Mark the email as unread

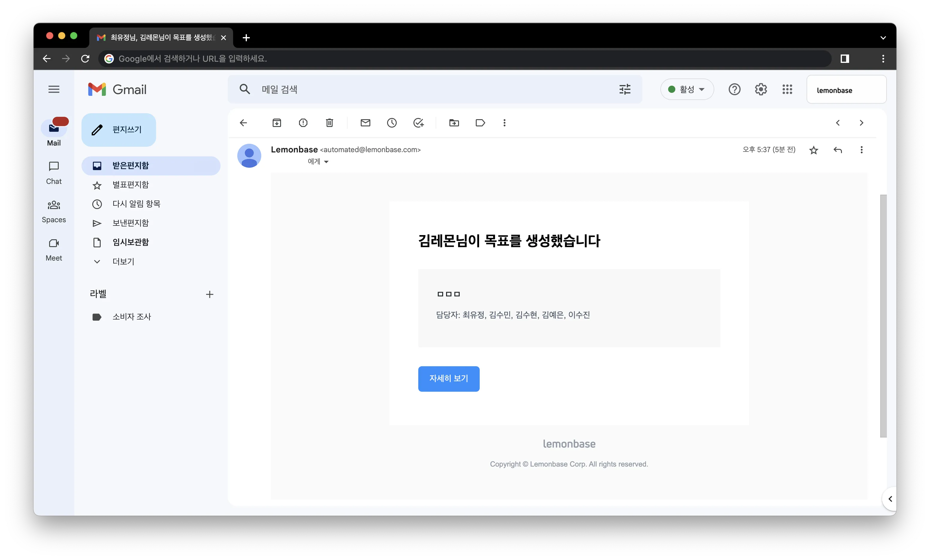365,123
